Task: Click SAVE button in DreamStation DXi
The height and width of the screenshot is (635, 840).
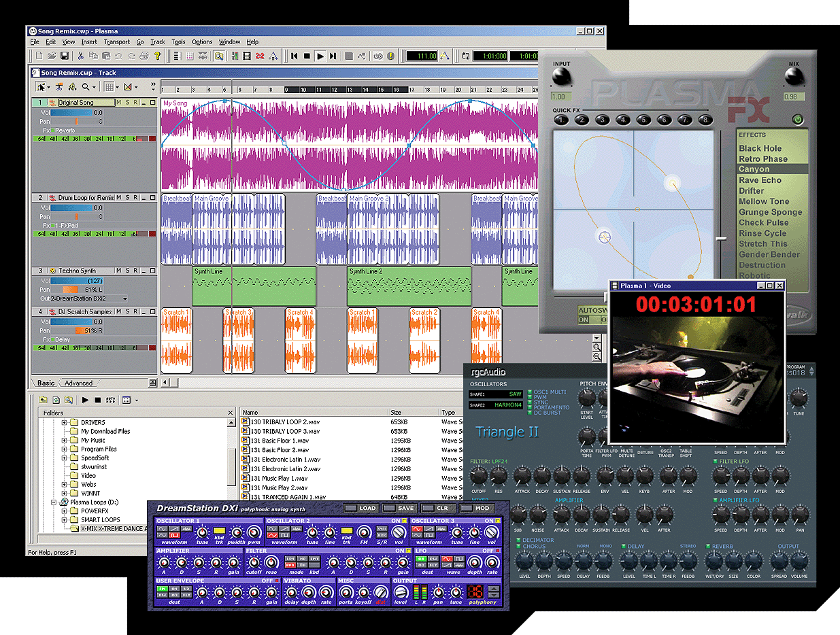Action: point(399,508)
